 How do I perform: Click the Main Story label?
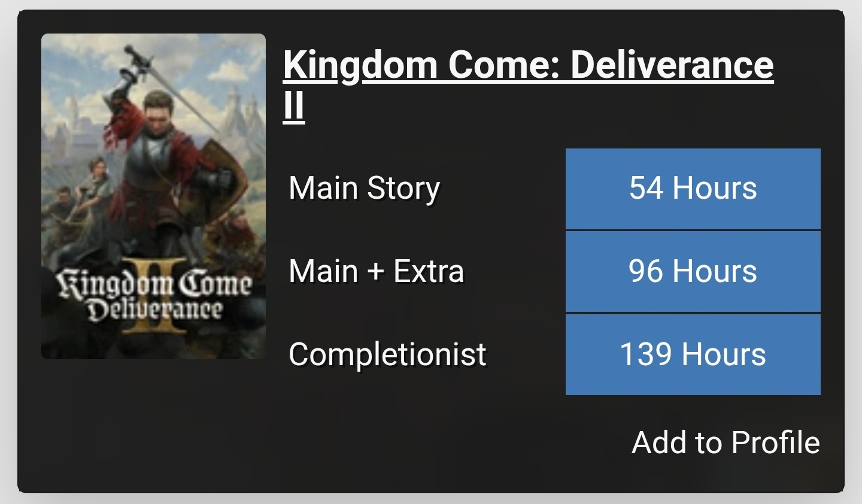364,189
